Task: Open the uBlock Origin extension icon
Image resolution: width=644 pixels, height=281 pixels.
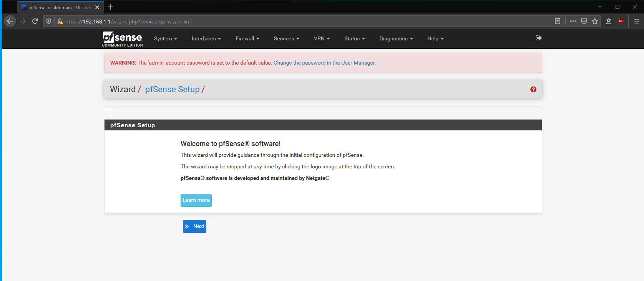Action: tap(621, 21)
